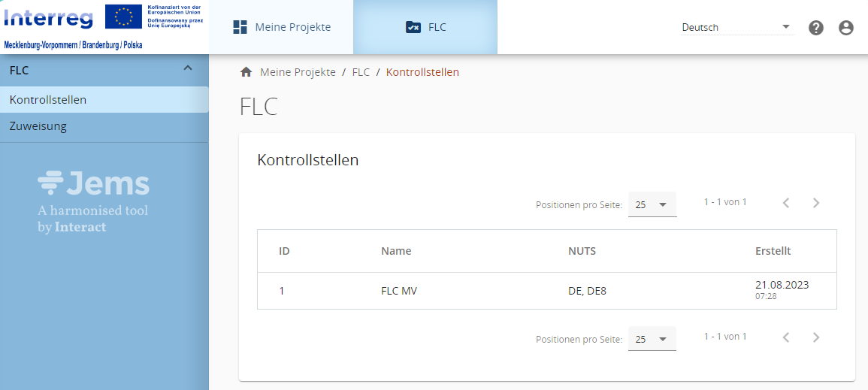Image resolution: width=868 pixels, height=390 pixels.
Task: Open the help question mark icon
Action: pos(816,28)
